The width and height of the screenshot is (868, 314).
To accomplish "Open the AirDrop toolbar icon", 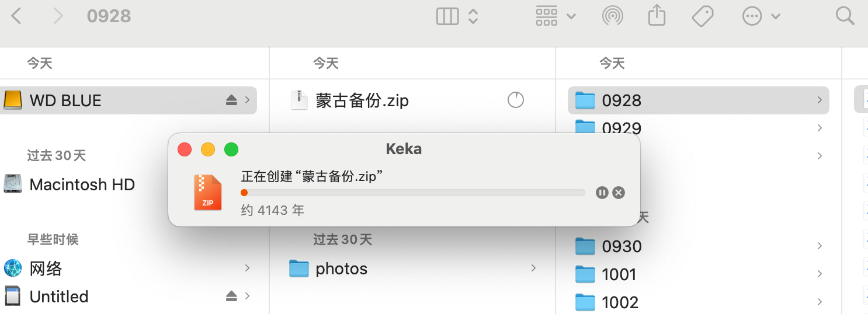I will pos(612,16).
